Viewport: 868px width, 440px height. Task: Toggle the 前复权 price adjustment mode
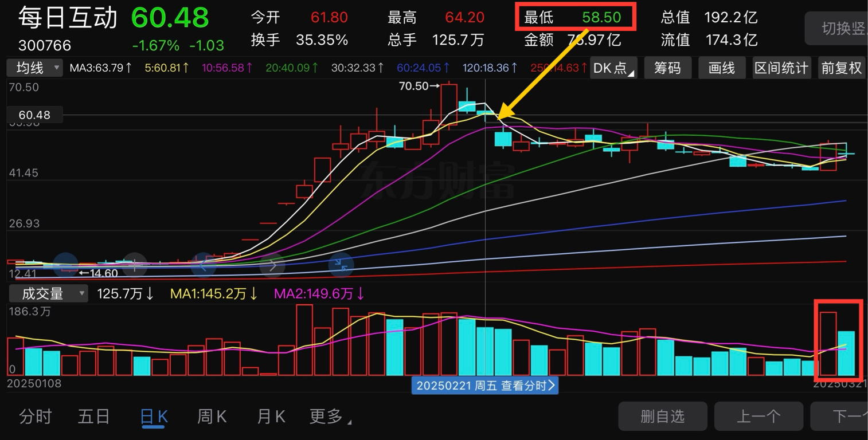(841, 68)
